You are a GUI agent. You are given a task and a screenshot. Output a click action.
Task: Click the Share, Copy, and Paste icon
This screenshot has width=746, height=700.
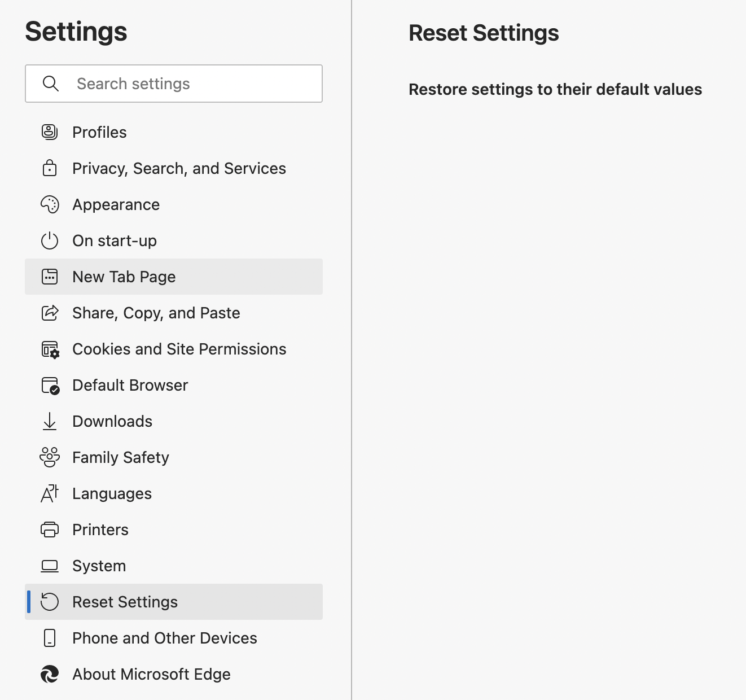pos(50,313)
